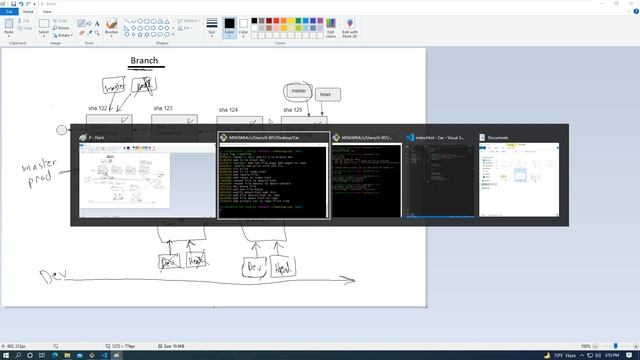
Task: Pick the black color swatch in palette
Action: click(x=254, y=21)
